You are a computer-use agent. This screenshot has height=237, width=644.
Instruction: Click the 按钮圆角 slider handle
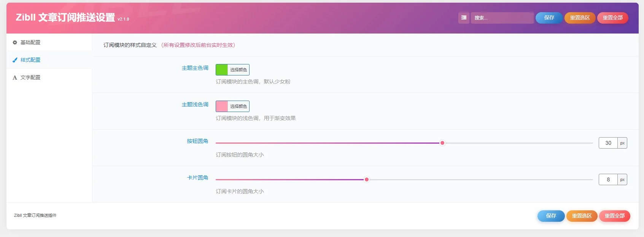(x=442, y=143)
